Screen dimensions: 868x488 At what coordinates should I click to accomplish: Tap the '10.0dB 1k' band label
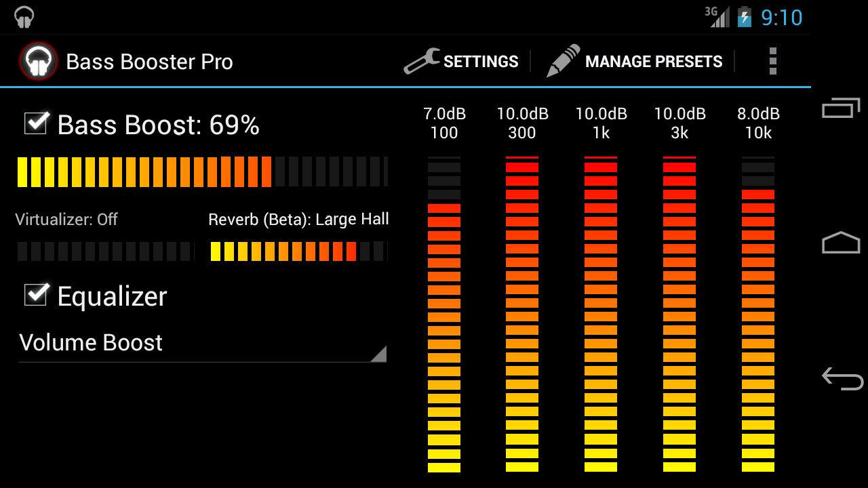coord(601,123)
